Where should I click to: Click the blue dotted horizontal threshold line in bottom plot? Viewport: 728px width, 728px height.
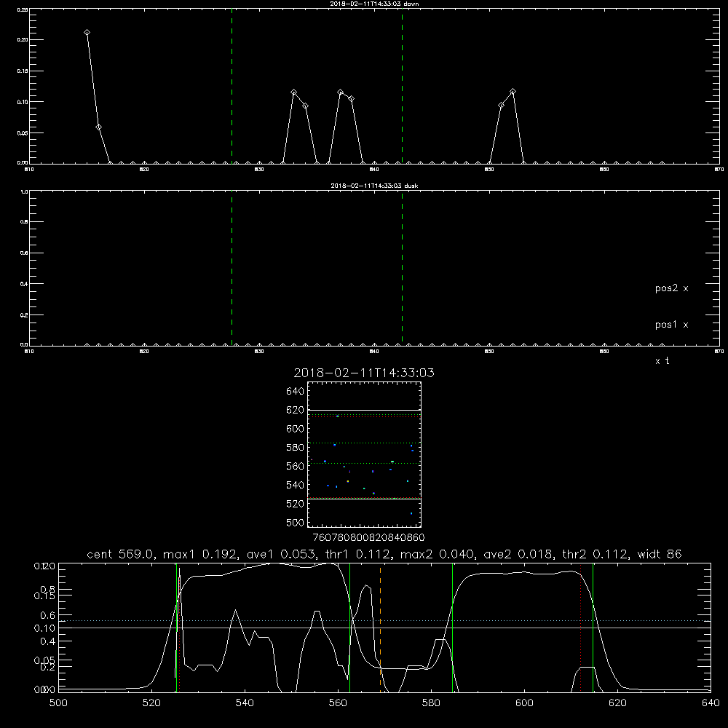[384, 621]
